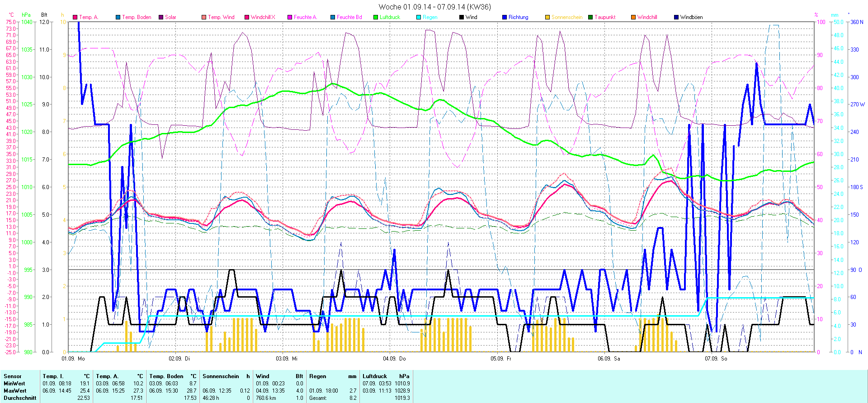
Task: Select the Feuchte A. legend label
Action: [x=305, y=17]
